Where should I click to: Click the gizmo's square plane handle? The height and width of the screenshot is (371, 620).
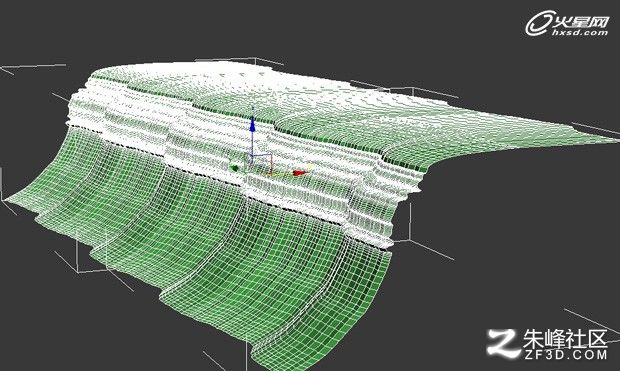coord(261,163)
